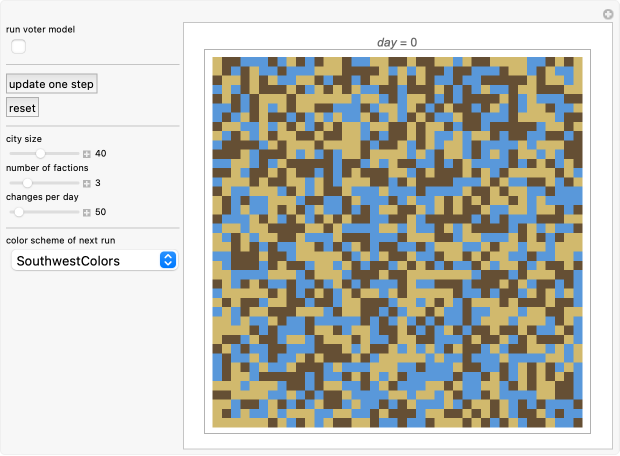Show city size slider detailed controls

pyautogui.click(x=87, y=154)
